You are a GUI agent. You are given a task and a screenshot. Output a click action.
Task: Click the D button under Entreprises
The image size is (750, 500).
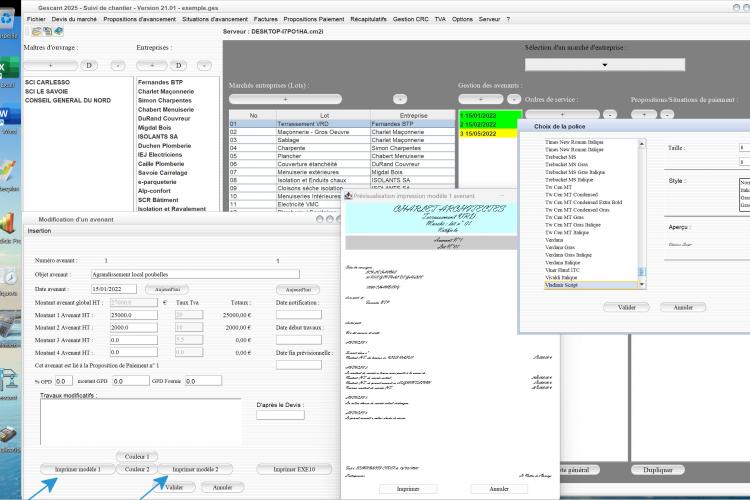178,66
